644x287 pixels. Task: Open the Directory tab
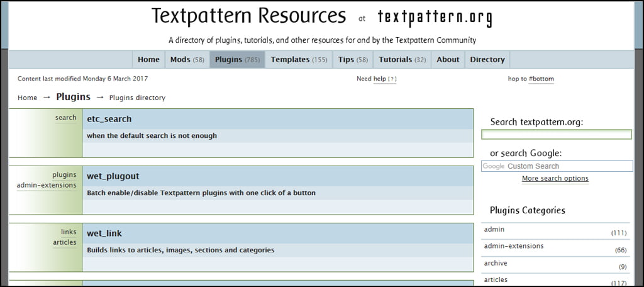pos(487,60)
